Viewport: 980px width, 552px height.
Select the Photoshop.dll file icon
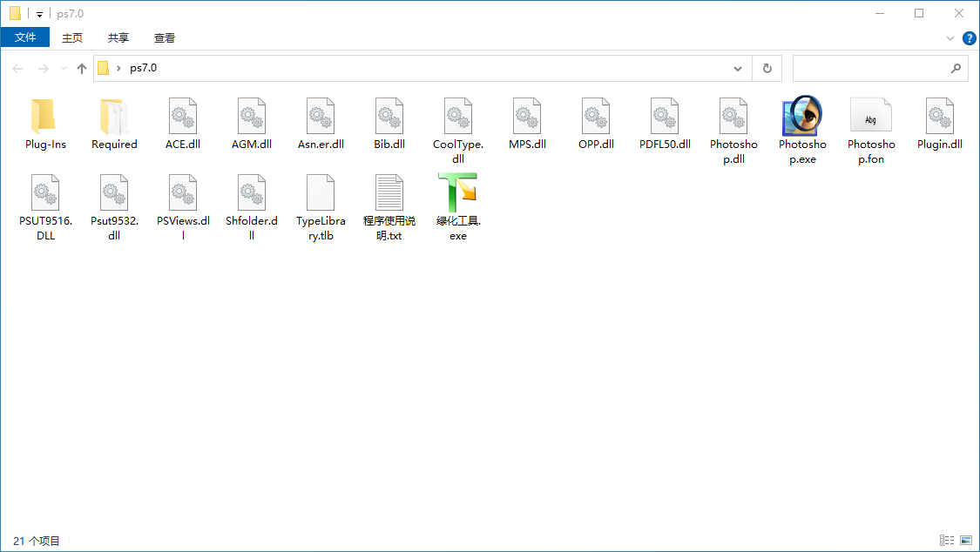coord(733,116)
